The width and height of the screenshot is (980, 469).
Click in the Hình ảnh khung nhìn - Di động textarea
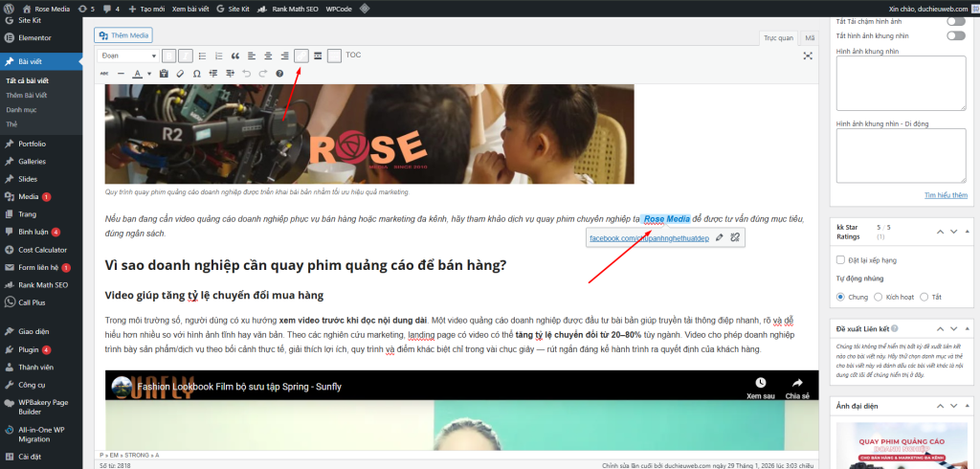[x=902, y=156]
